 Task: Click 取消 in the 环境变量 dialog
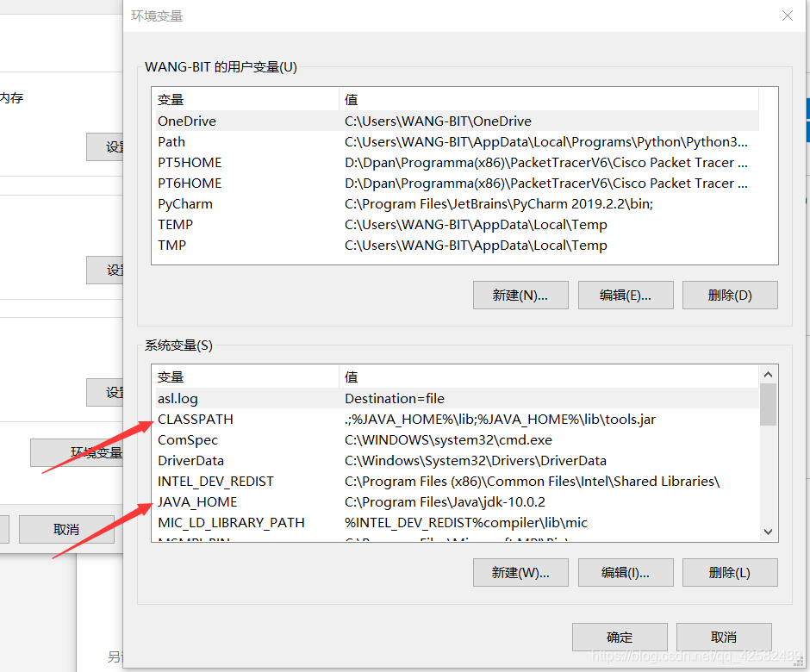point(724,637)
